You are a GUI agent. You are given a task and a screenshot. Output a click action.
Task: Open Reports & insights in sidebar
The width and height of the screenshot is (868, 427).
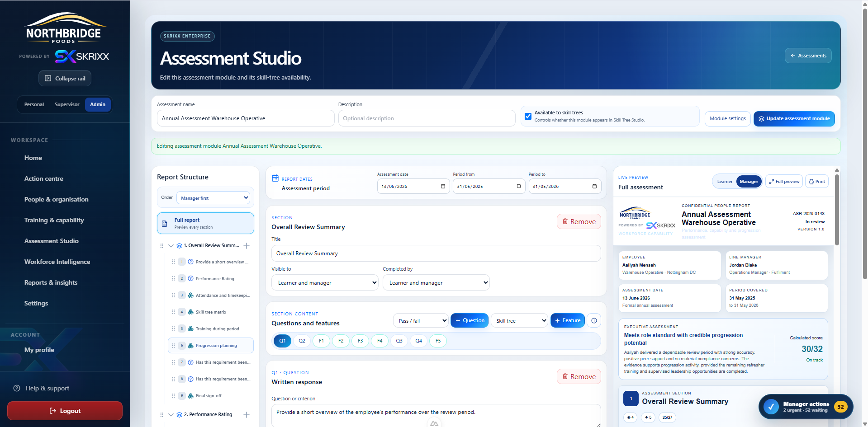point(51,282)
